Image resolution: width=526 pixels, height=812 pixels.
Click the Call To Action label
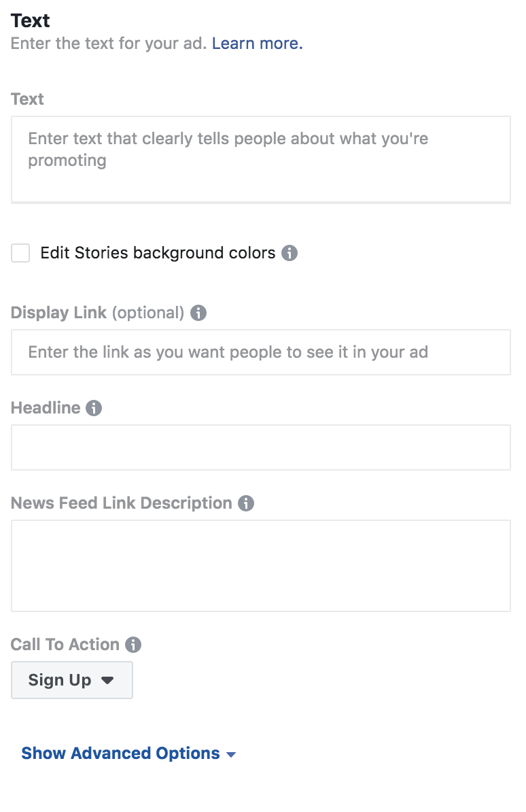(x=65, y=645)
